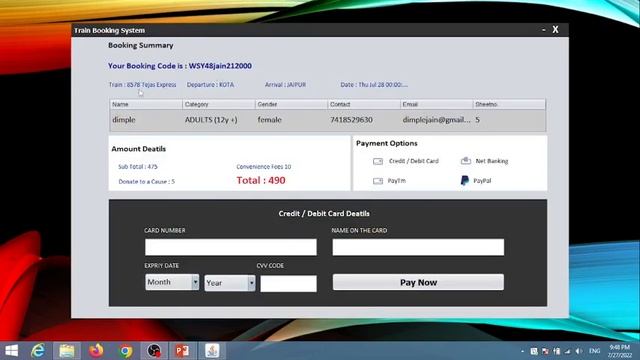Choose the Net Banking icon
640x360 pixels.
pyautogui.click(x=466, y=161)
